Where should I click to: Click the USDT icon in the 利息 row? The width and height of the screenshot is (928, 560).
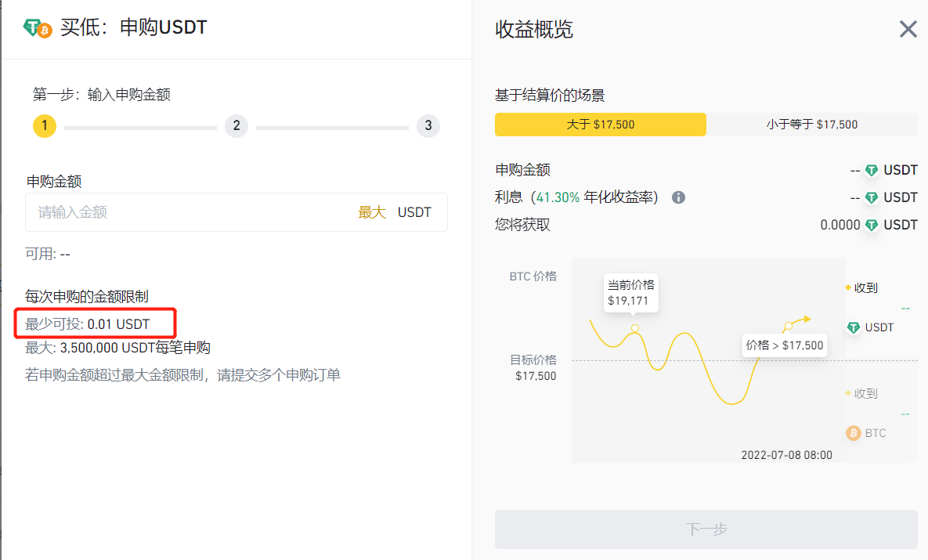tap(872, 197)
